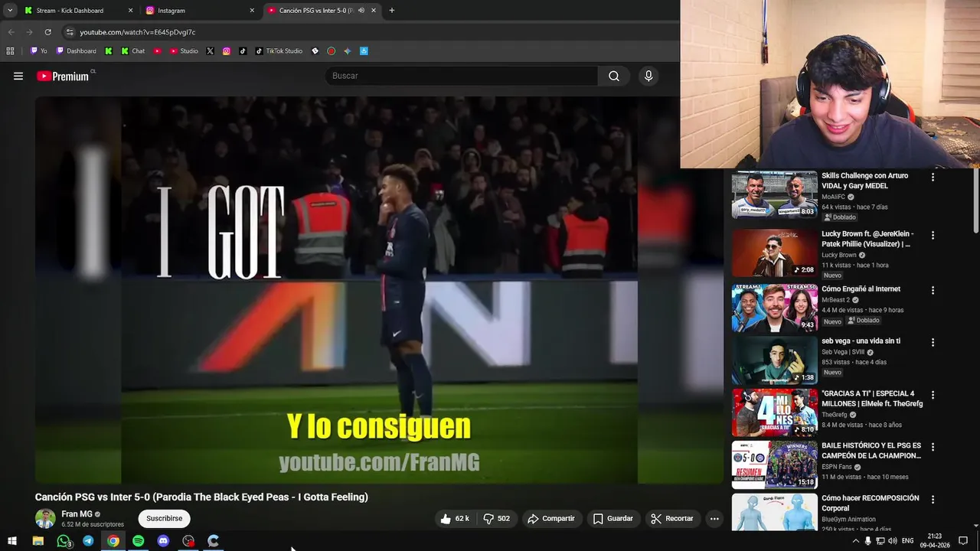Open the Chat Kick bookmark
Image resolution: width=980 pixels, height=551 pixels.
(132, 51)
